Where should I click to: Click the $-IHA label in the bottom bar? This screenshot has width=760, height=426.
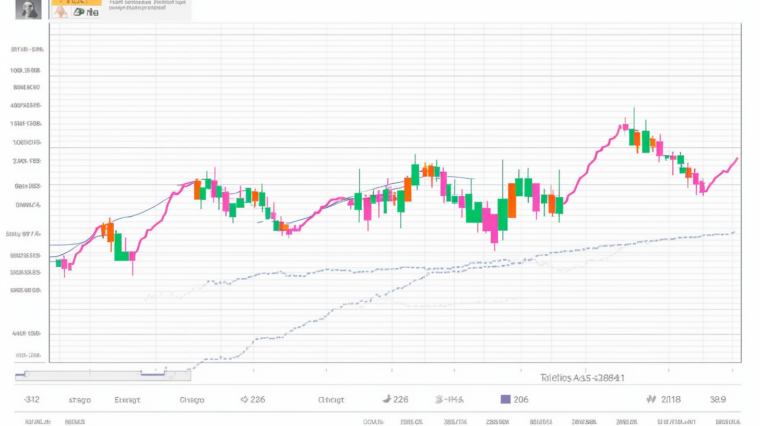(451, 399)
